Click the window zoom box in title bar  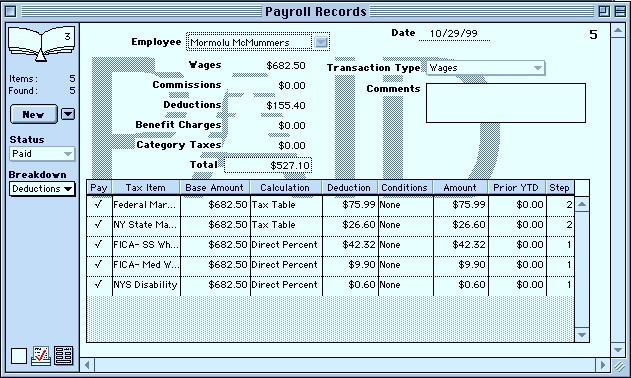[x=604, y=11]
